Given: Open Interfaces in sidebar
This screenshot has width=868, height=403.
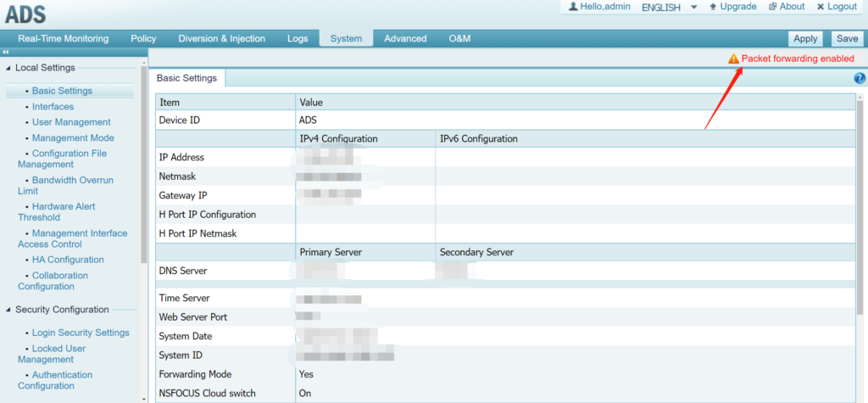Looking at the screenshot, I should [53, 106].
